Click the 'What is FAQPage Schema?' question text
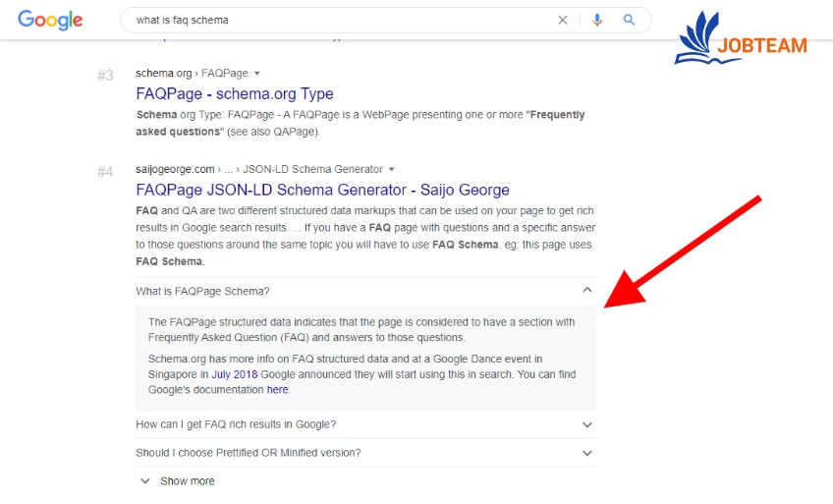 (202, 292)
